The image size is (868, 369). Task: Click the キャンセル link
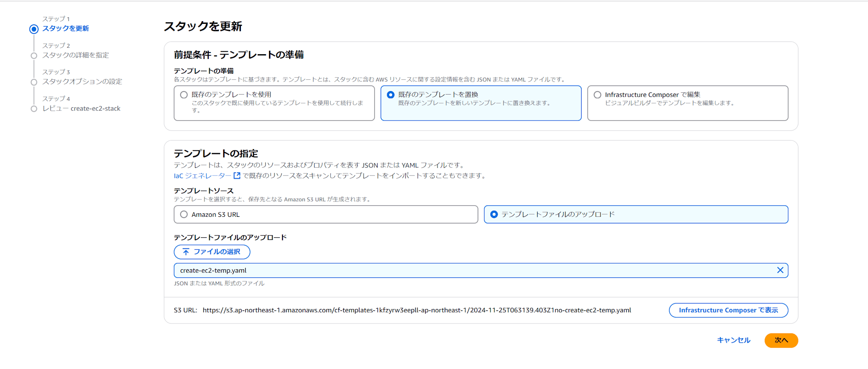[733, 340]
